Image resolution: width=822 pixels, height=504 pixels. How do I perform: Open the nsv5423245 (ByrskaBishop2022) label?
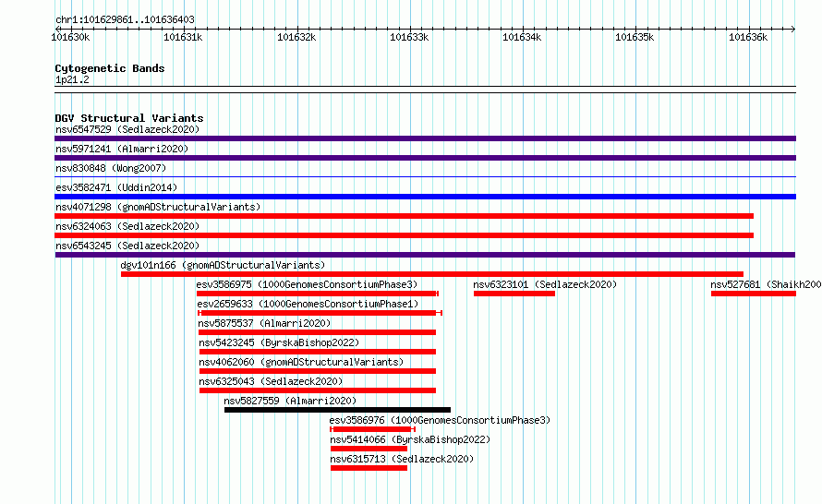pos(279,342)
